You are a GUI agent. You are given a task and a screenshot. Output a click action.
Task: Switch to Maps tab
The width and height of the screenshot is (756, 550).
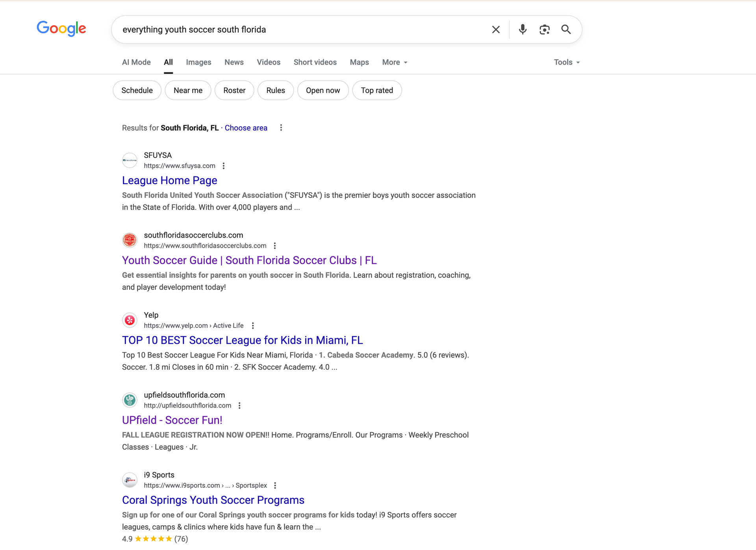[359, 62]
